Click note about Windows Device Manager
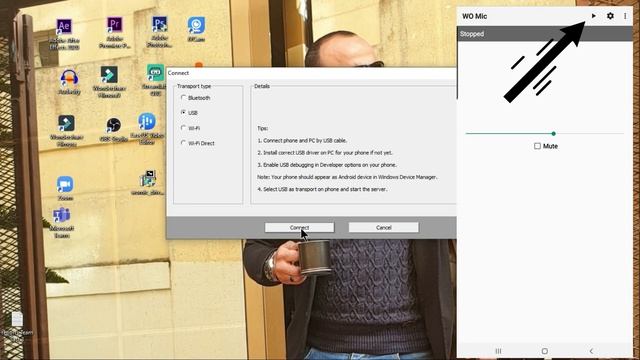 [347, 177]
